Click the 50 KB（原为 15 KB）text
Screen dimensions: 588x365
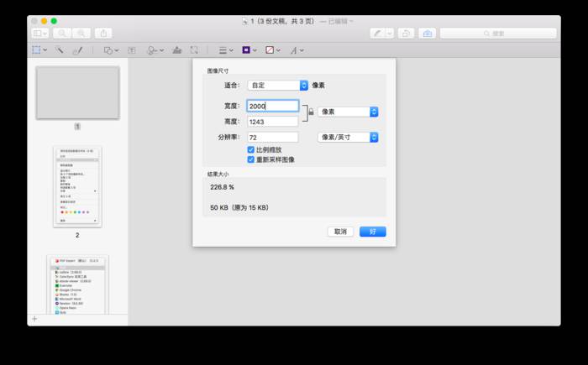[x=239, y=207]
